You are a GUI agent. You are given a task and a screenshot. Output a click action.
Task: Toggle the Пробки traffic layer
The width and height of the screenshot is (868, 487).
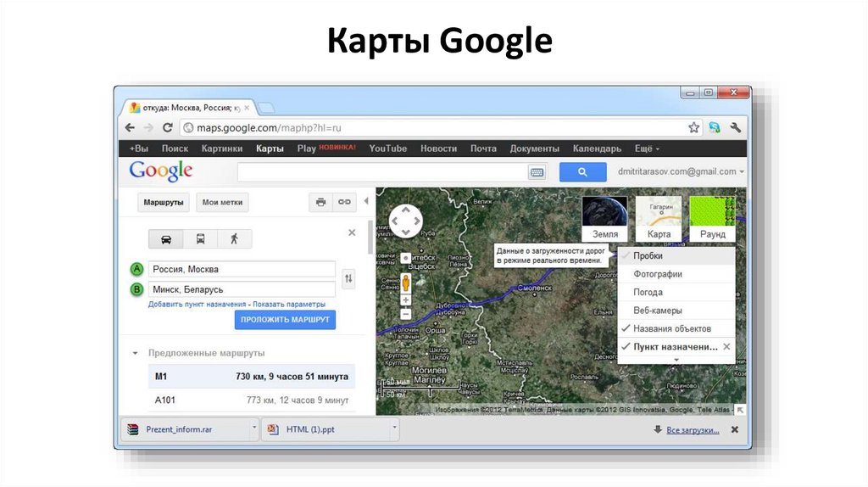pos(676,256)
